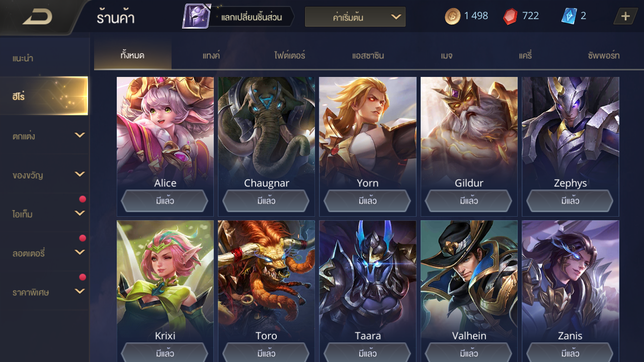Tap the gold coin currency icon
644x362 pixels.
point(452,17)
